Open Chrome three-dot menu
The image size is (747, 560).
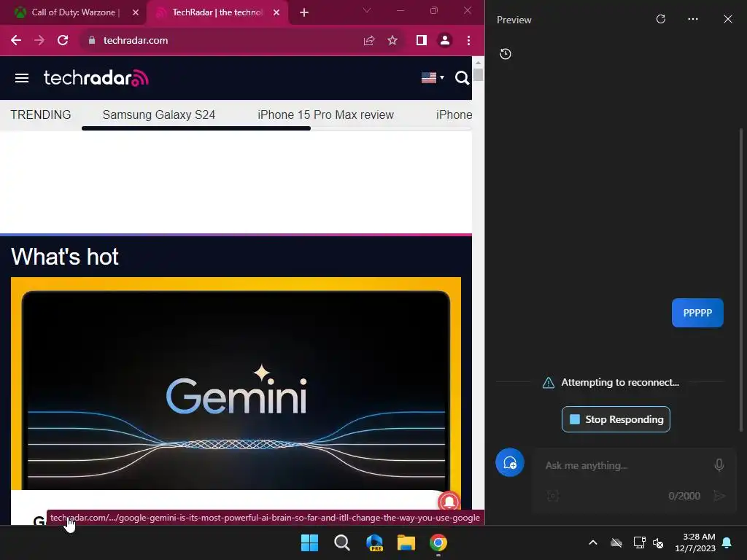click(469, 41)
